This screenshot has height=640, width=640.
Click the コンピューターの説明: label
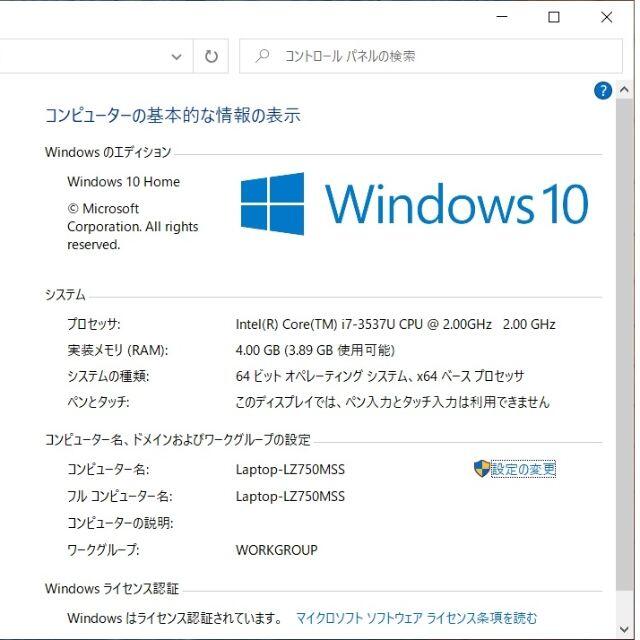click(x=120, y=523)
